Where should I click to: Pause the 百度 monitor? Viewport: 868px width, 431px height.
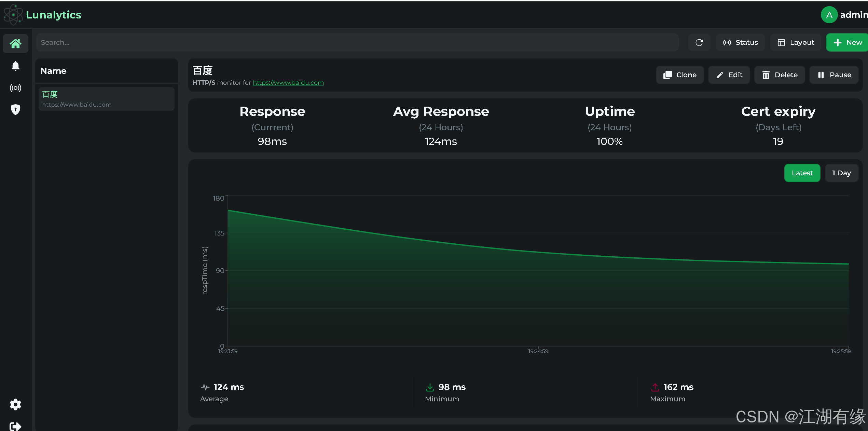834,75
